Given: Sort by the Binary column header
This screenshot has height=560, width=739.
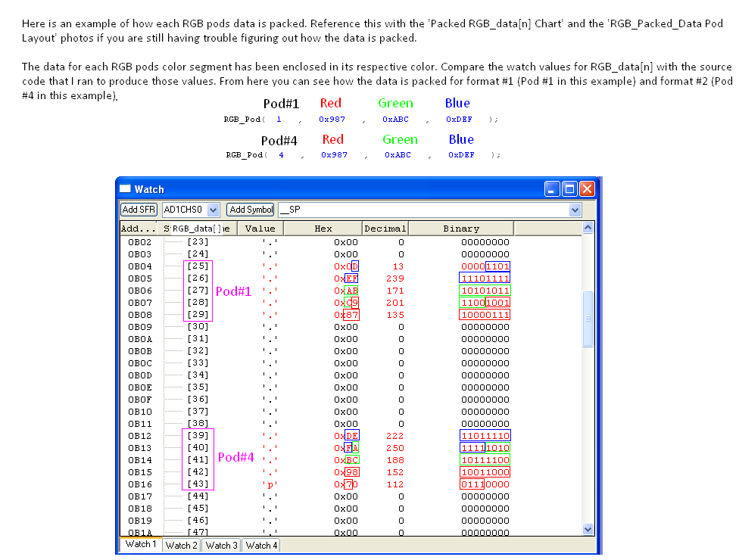Looking at the screenshot, I should [461, 229].
